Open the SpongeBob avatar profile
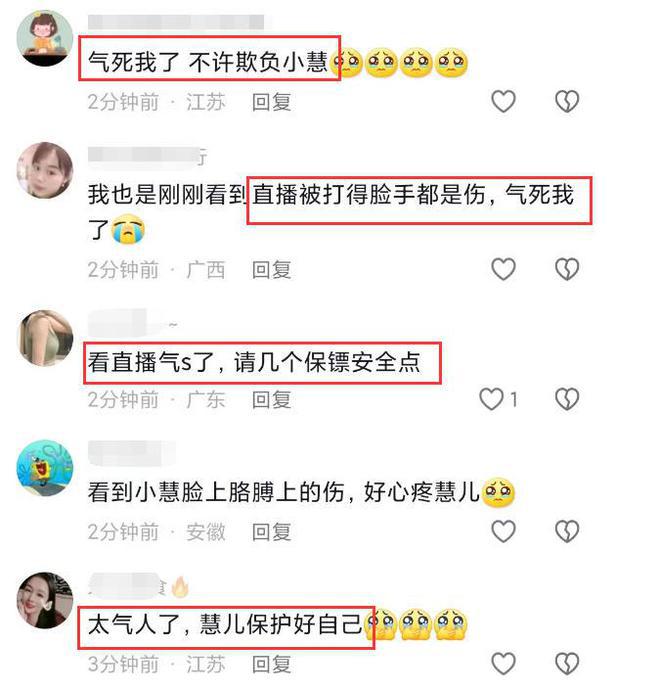The image size is (660, 691). (x=44, y=468)
